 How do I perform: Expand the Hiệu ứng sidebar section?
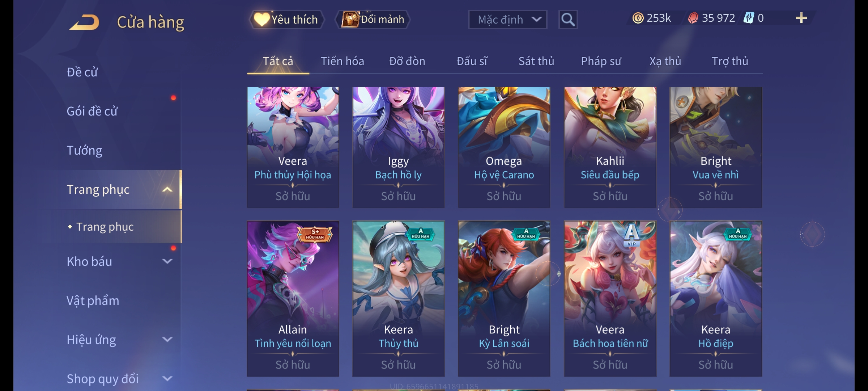[167, 339]
